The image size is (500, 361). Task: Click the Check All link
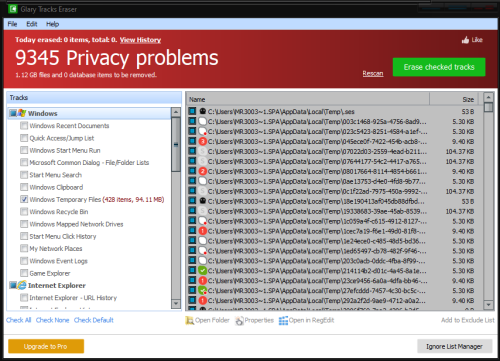click(x=18, y=320)
